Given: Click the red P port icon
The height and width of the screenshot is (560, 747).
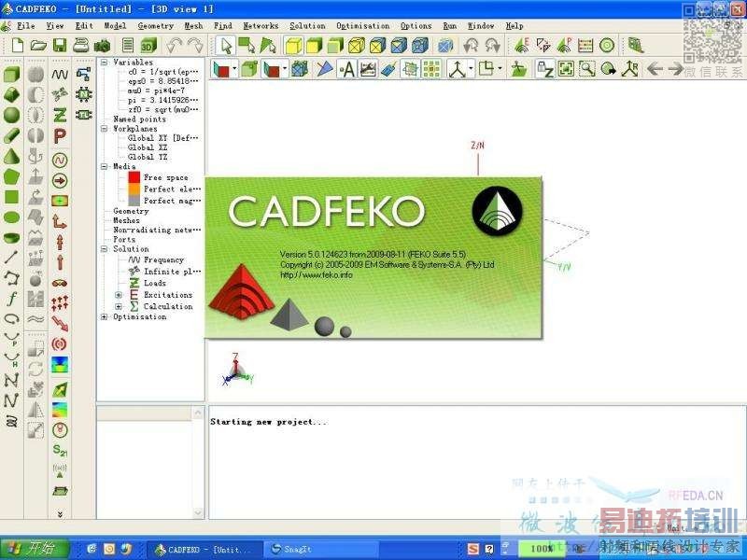Looking at the screenshot, I should [60, 136].
